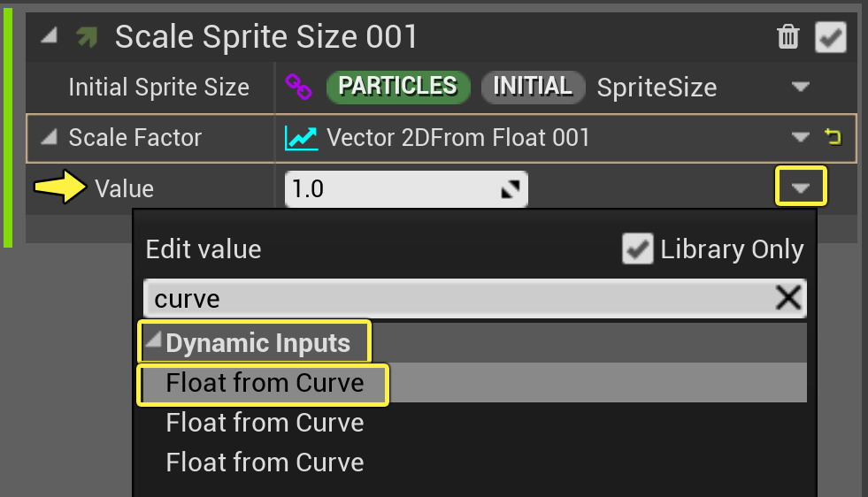Click the green arrow module icon
The height and width of the screenshot is (497, 868).
point(87,37)
